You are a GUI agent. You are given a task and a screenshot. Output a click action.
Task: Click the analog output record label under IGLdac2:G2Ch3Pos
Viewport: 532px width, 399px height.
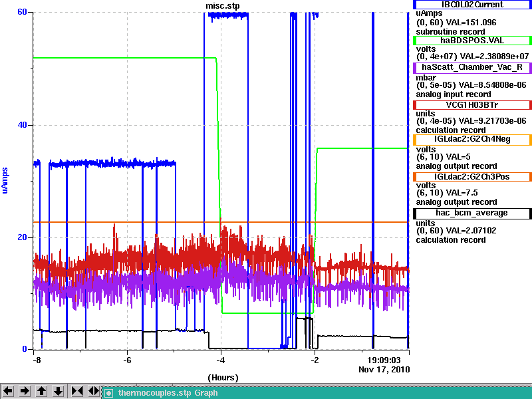(x=457, y=202)
